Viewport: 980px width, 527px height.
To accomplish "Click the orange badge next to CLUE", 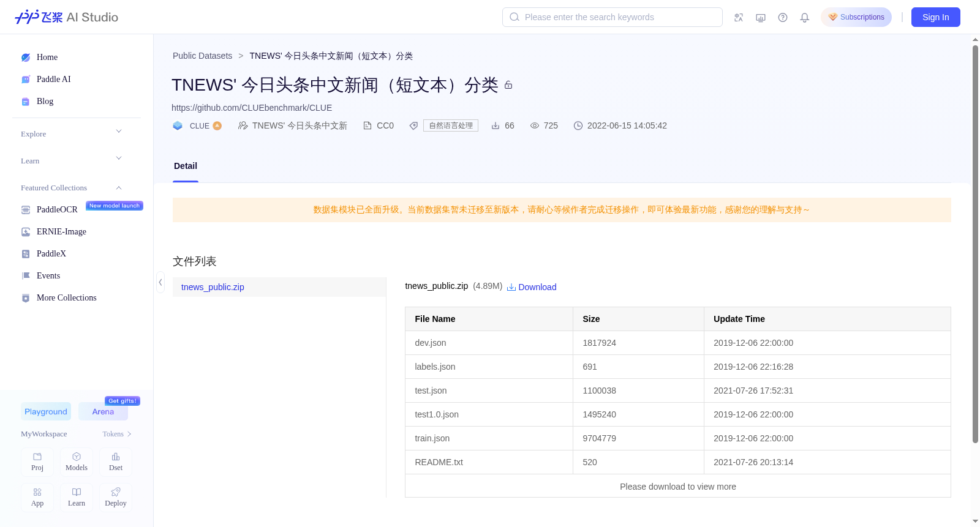I will pos(217,125).
